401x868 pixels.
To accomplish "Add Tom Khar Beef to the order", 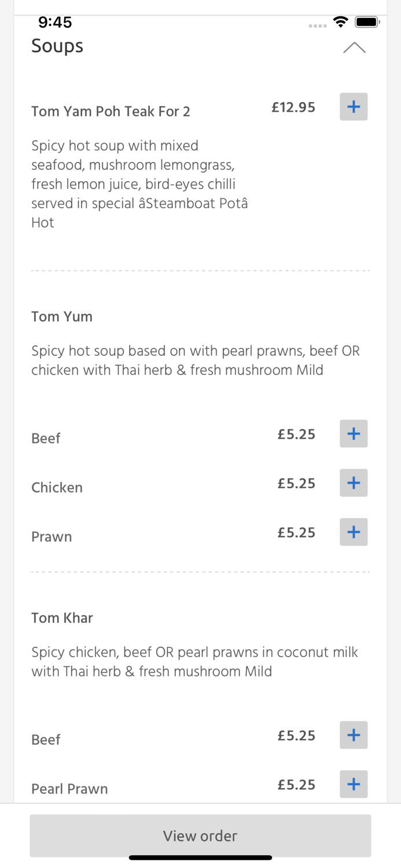I will tap(354, 735).
